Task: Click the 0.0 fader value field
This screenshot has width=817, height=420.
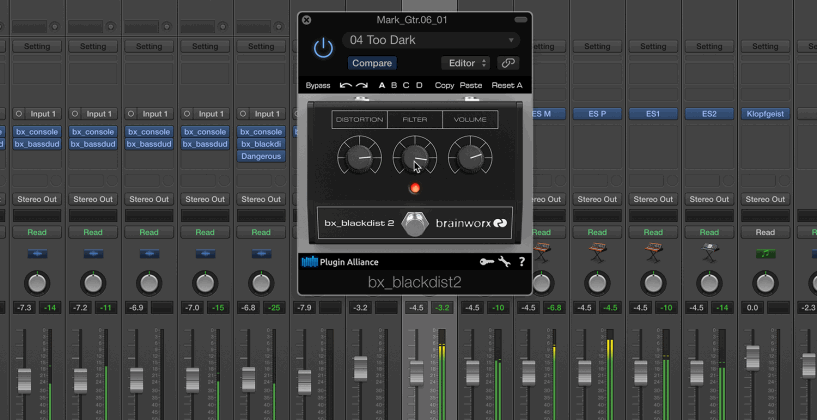Action: click(x=752, y=308)
